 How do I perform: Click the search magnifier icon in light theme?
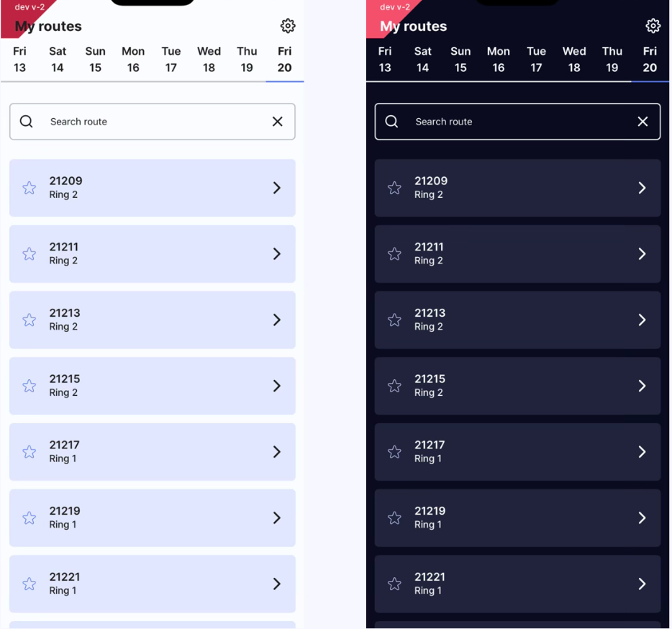coord(27,122)
